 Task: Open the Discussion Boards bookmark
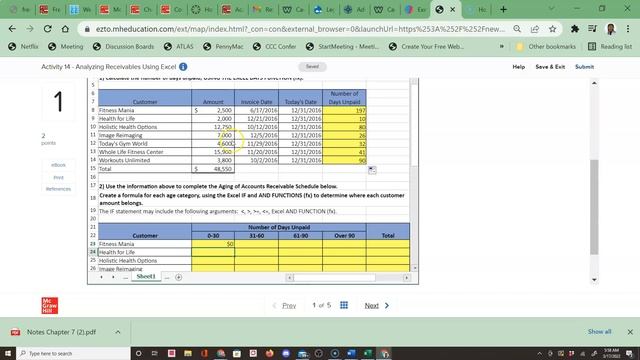click(x=124, y=47)
